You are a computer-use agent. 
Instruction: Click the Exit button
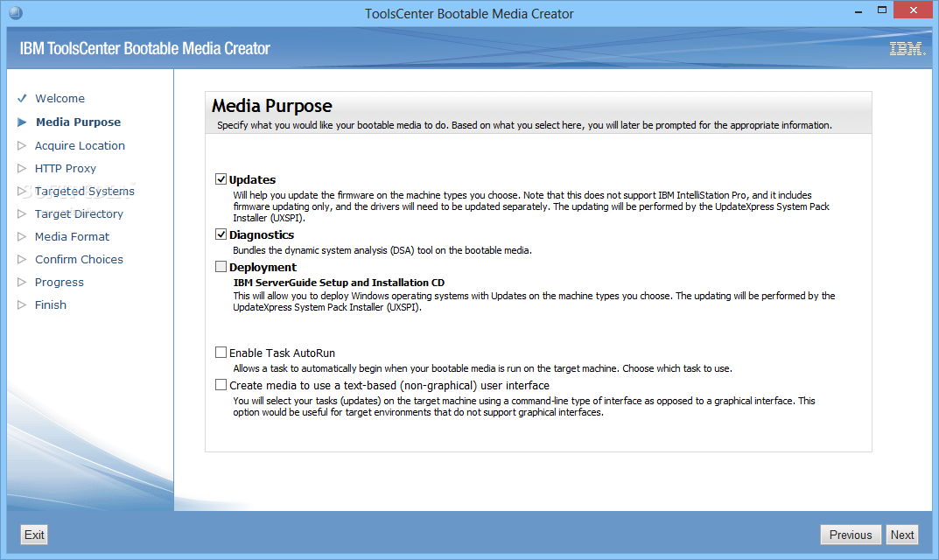tap(34, 535)
